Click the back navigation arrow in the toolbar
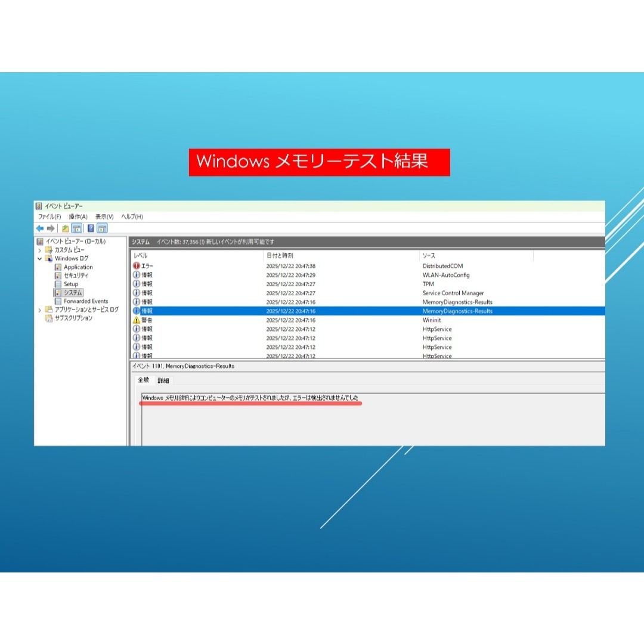The height and width of the screenshot is (644, 644). (x=41, y=228)
